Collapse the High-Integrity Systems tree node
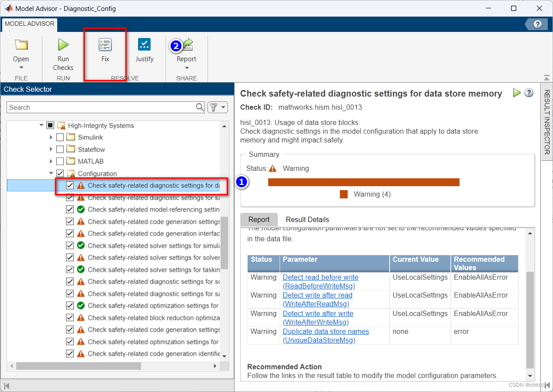Screen dimensions: 553x392 click(41, 125)
